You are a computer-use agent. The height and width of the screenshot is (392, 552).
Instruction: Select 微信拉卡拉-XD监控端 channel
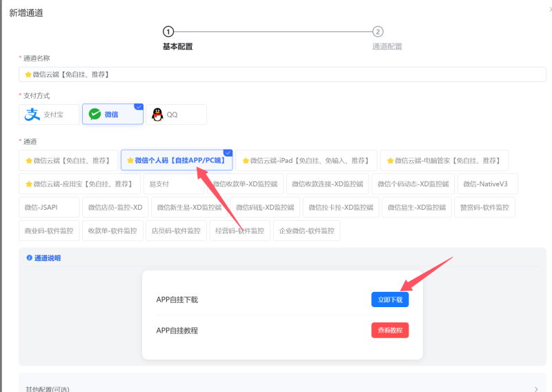point(341,207)
